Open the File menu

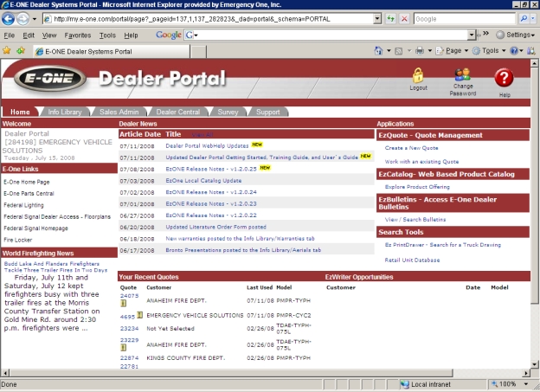click(x=9, y=35)
